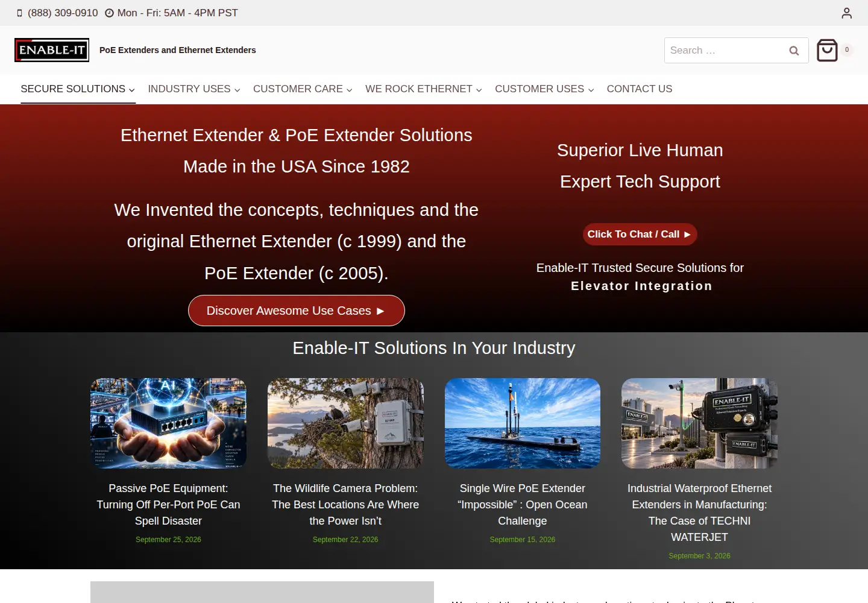Screen dimensions: 868x603
Task: Click the Discover Awesome Use Cases button
Action: pyautogui.click(x=297, y=311)
